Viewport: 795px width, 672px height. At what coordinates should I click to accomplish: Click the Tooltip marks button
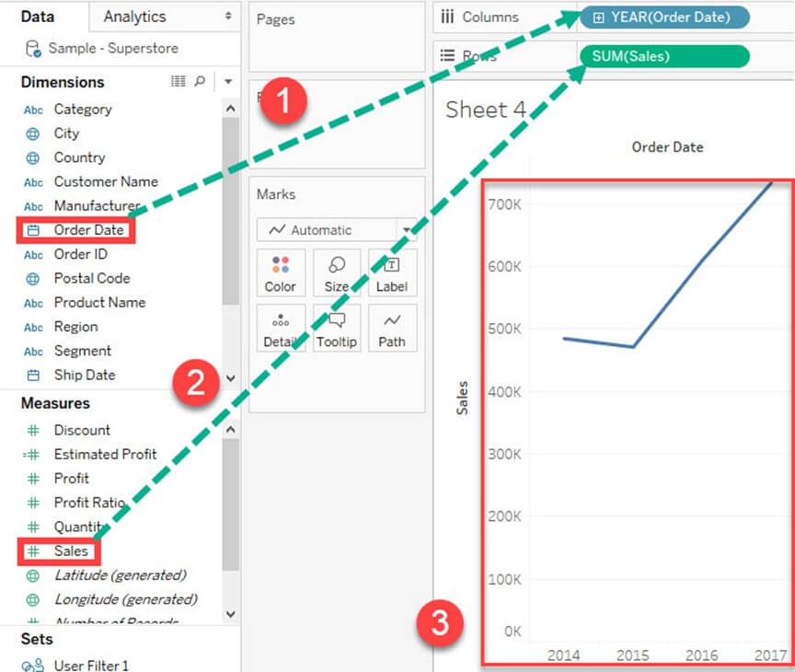coord(337,328)
